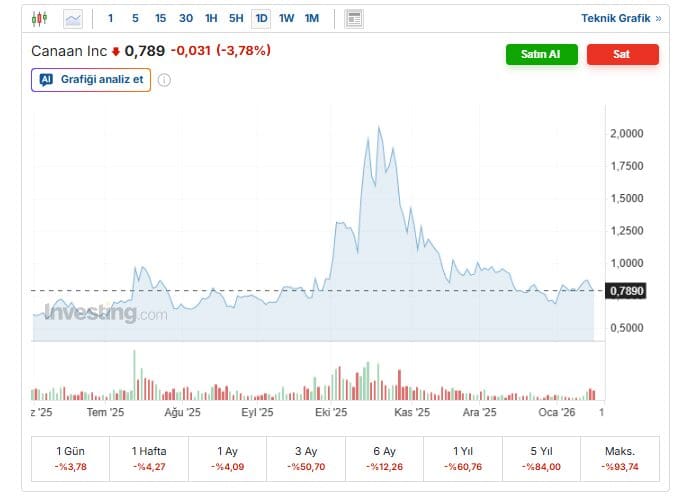
Task: Click the red down arrow by Canaan Inc
Action: coord(115,51)
